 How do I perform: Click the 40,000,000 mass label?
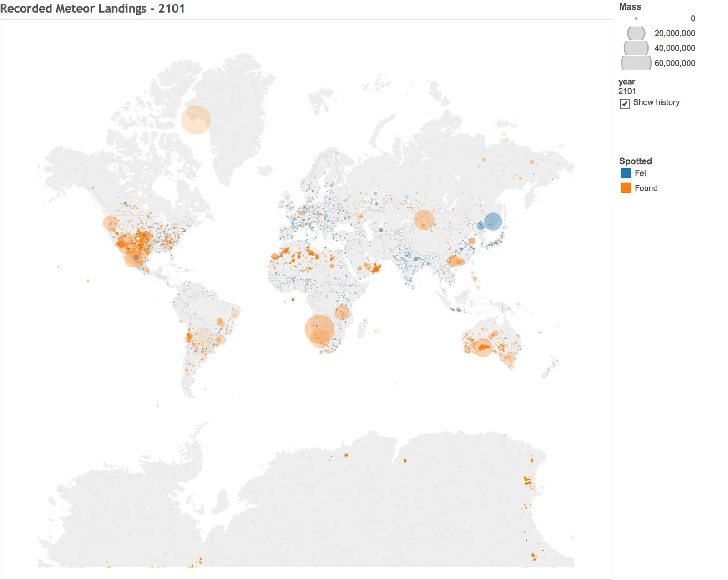point(675,48)
